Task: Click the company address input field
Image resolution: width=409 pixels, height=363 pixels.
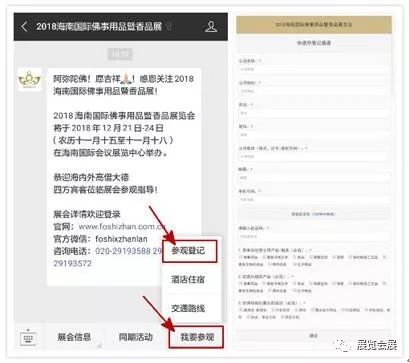Action: 313,91
